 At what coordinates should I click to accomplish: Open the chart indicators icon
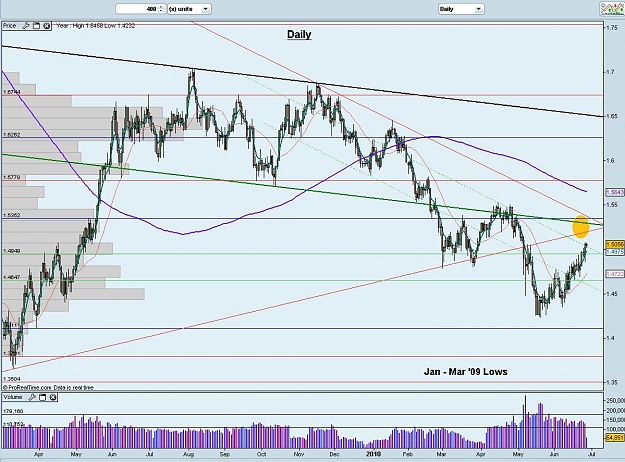(x=612, y=9)
